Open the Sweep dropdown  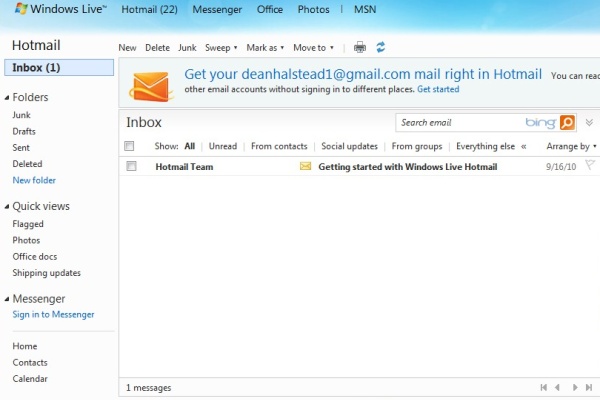click(221, 48)
